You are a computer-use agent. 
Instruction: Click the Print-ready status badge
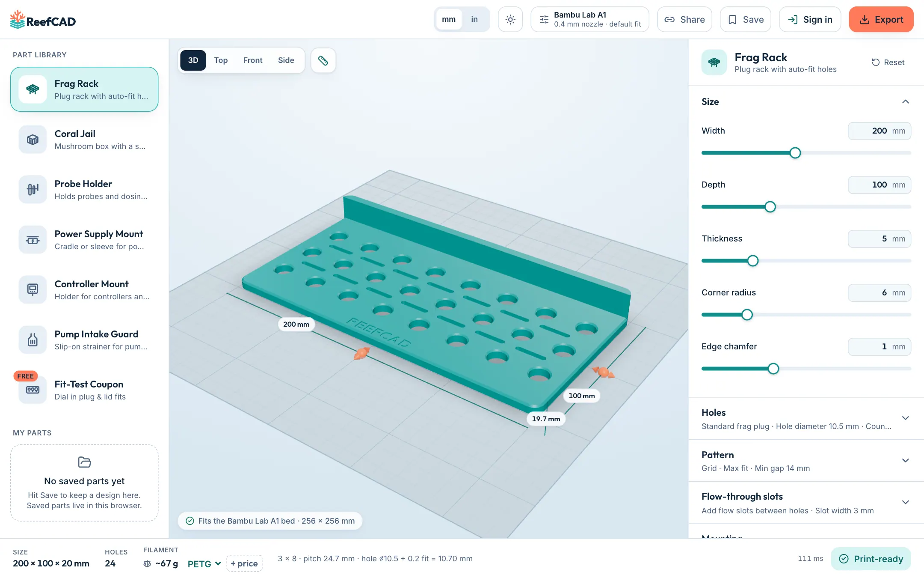(871, 559)
